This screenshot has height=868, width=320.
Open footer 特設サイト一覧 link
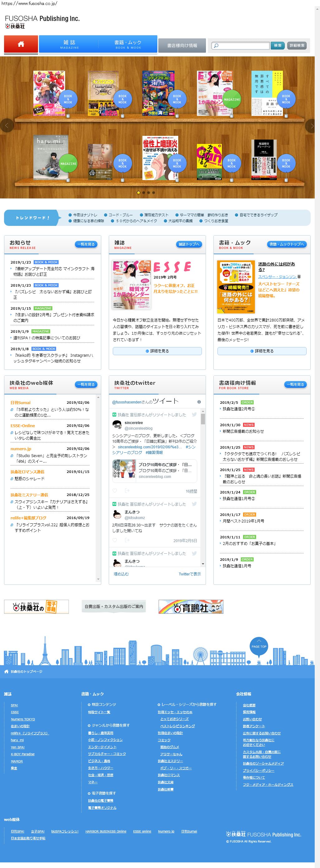click(99, 712)
